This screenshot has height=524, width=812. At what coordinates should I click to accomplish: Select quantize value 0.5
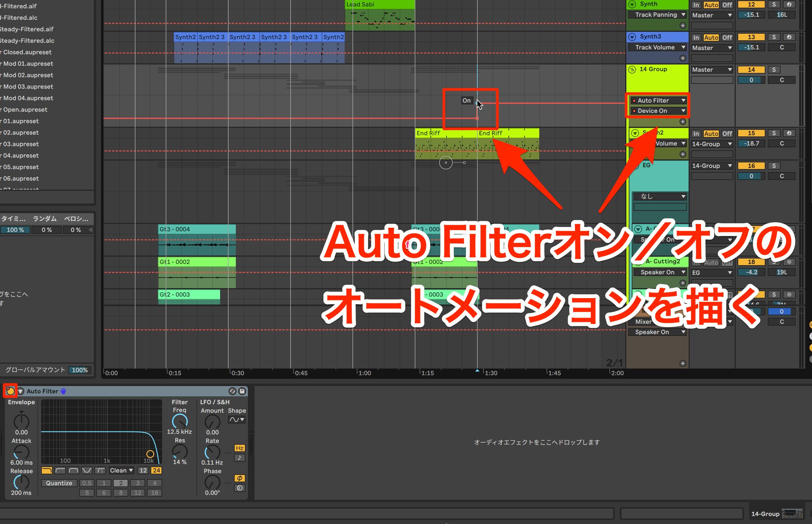(x=87, y=483)
